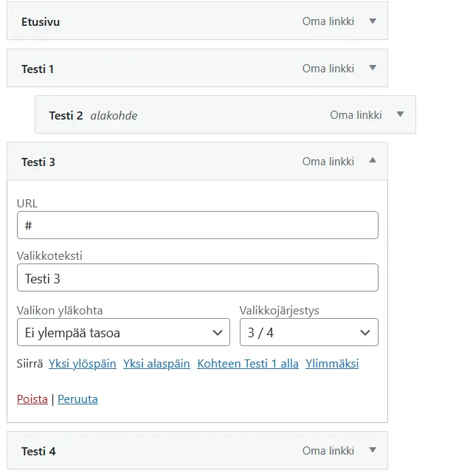The image size is (470, 476).
Task: Click the Testi 3 item title
Action: coord(38,162)
